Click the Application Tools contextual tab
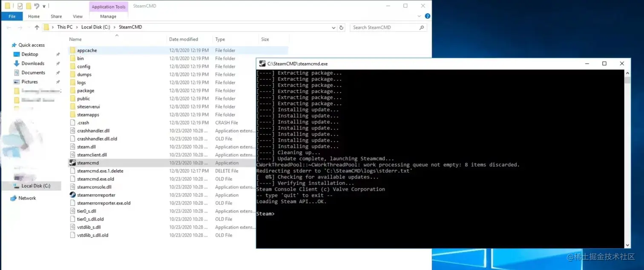 coord(109,6)
